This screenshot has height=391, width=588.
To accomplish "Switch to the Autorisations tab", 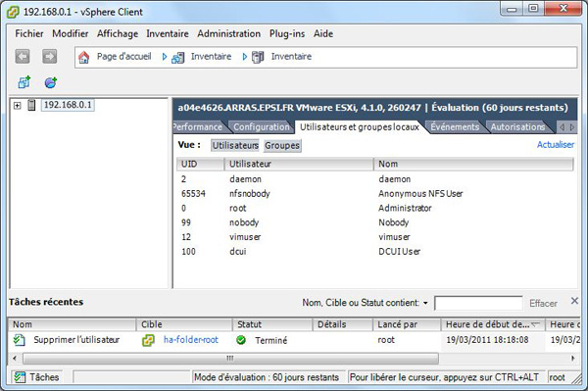I will point(517,127).
